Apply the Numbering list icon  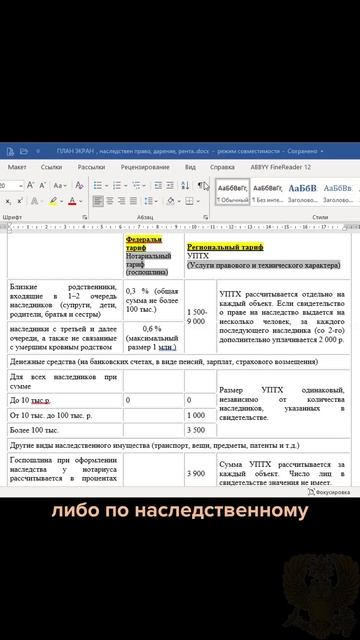click(x=117, y=186)
